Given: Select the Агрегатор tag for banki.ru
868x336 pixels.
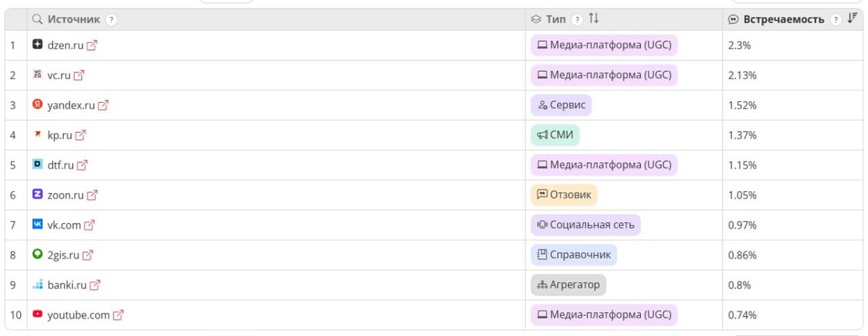Looking at the screenshot, I should click(568, 285).
